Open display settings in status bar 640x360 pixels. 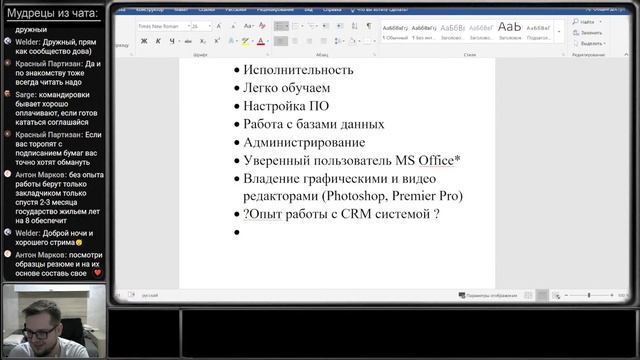(x=488, y=295)
